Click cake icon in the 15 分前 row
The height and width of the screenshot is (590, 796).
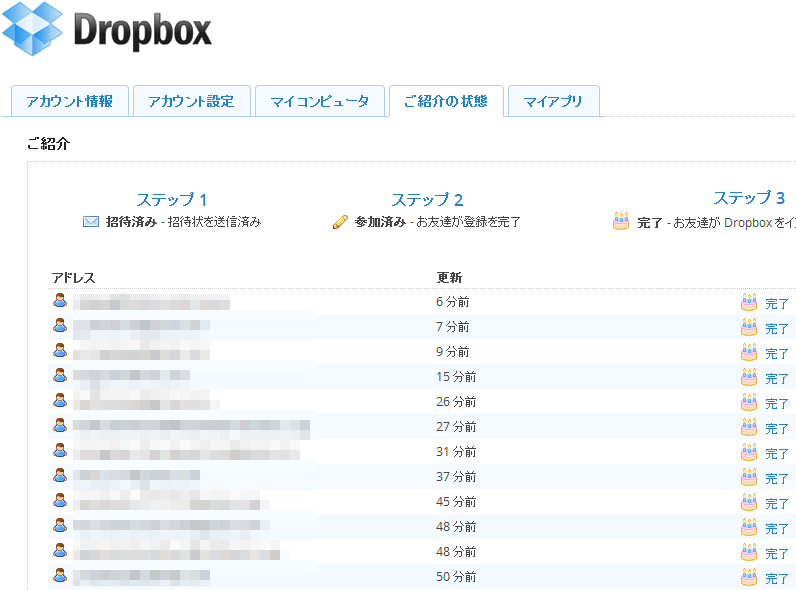click(749, 377)
